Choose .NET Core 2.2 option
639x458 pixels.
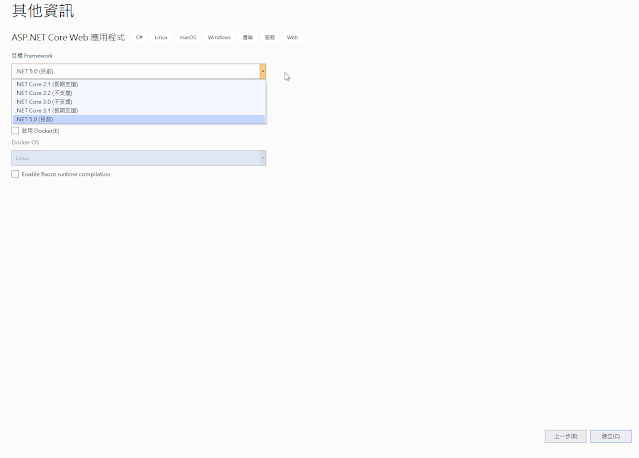139,93
